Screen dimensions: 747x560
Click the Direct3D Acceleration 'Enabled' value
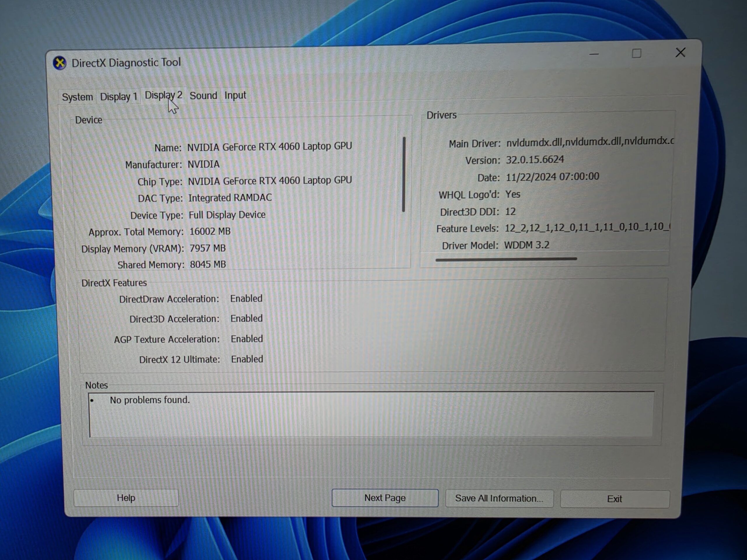click(x=247, y=319)
